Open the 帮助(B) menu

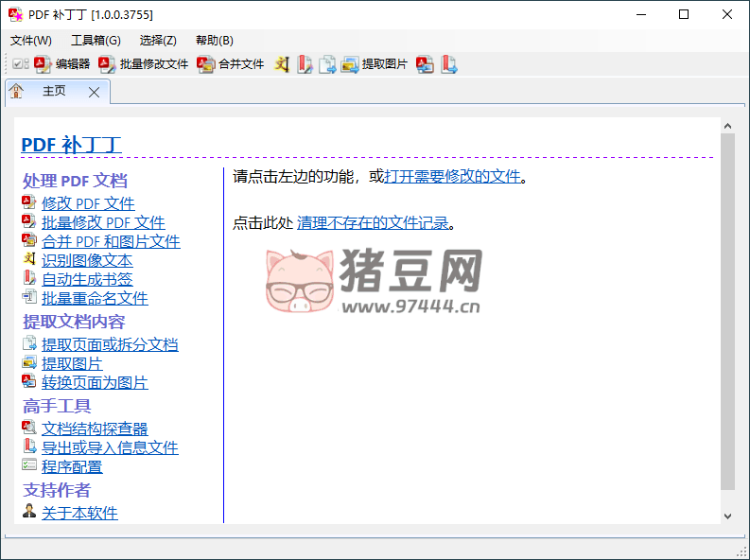(214, 40)
